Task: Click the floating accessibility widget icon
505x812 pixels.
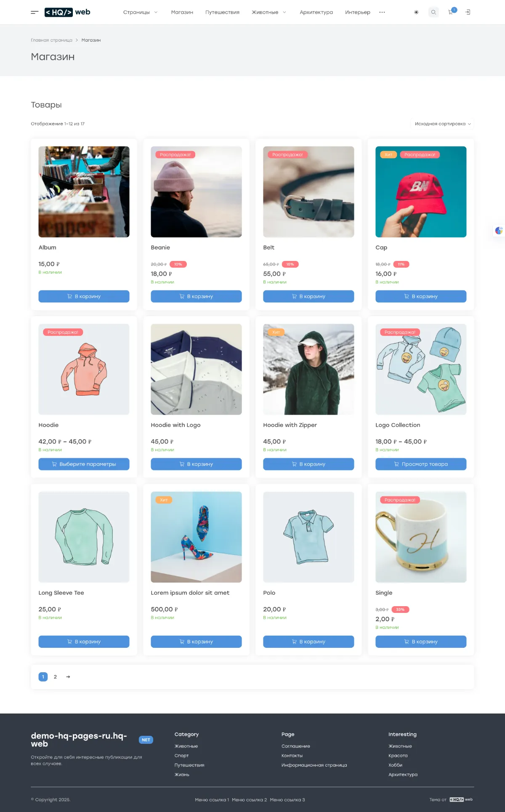Action: (x=499, y=230)
